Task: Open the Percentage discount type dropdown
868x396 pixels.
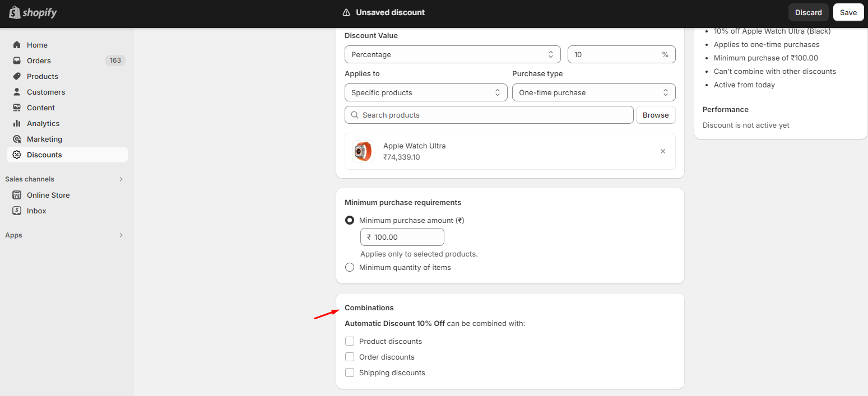Action: click(452, 54)
